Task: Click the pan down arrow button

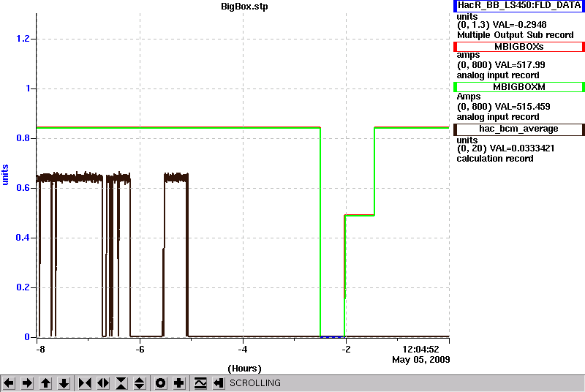Action: [64, 383]
